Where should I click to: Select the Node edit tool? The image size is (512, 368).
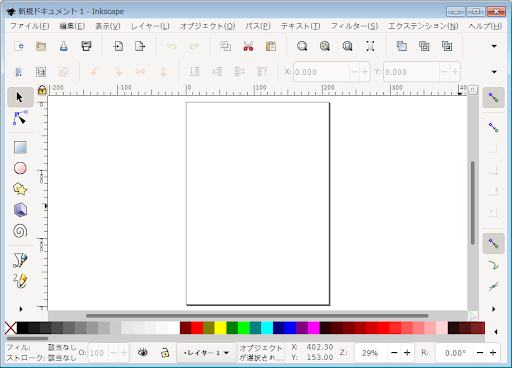coord(20,118)
